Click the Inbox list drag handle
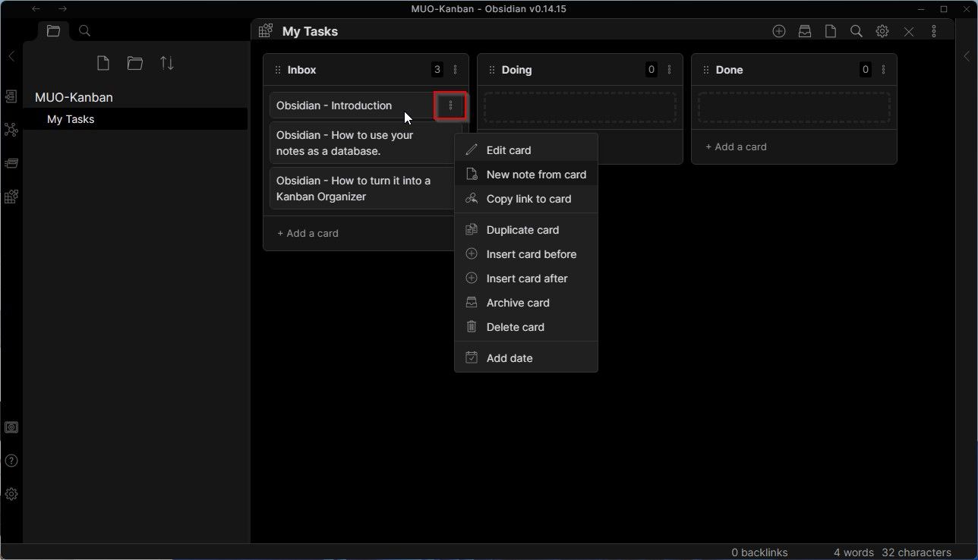Image resolution: width=978 pixels, height=560 pixels. click(x=278, y=70)
